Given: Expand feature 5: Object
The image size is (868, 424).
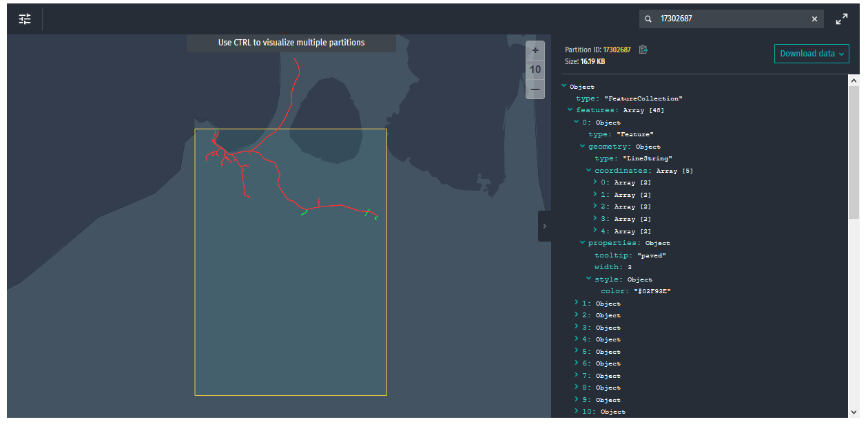Looking at the screenshot, I should point(577,351).
